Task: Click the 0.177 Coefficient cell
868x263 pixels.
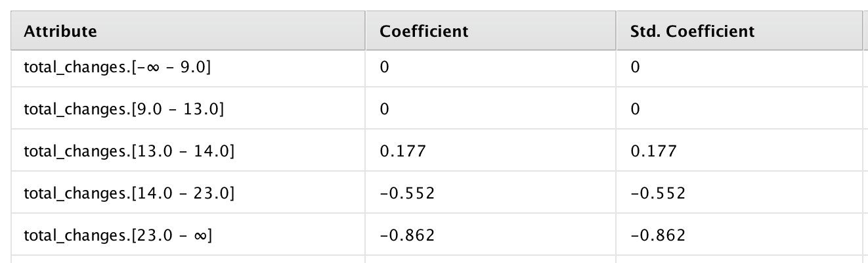Action: [491, 150]
